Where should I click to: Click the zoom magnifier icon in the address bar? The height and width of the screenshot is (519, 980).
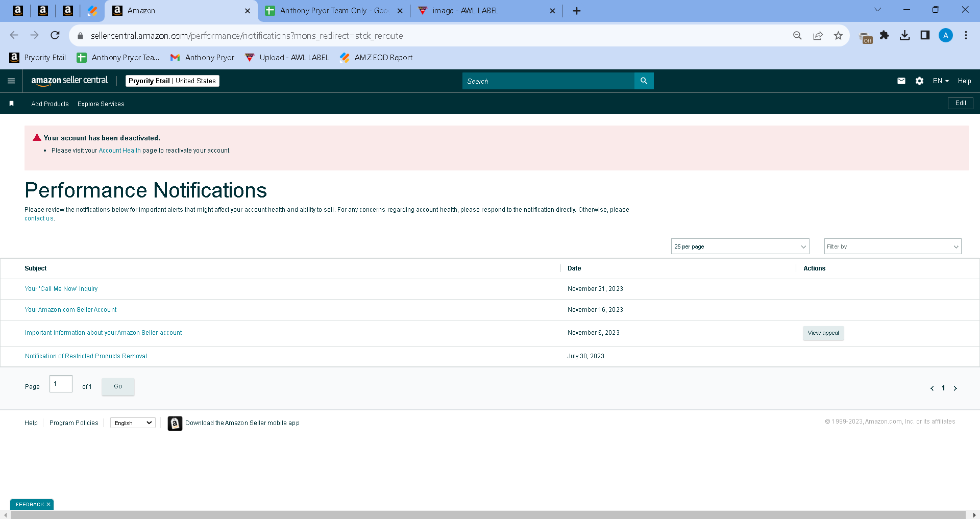(x=797, y=36)
